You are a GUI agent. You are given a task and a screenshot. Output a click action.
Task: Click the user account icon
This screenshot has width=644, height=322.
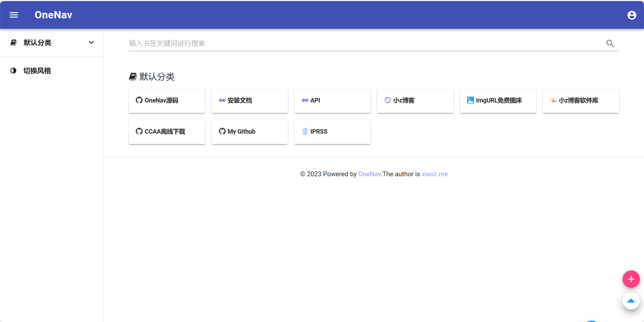coord(632,15)
